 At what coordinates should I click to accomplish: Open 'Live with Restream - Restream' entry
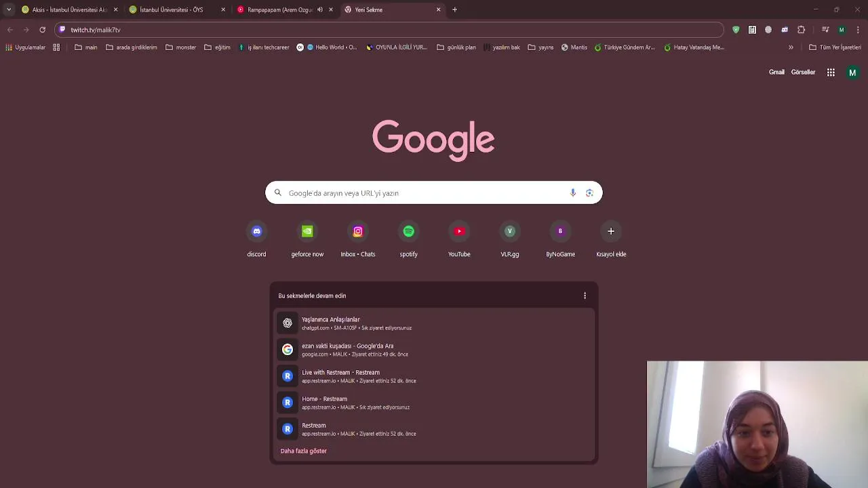tap(434, 376)
